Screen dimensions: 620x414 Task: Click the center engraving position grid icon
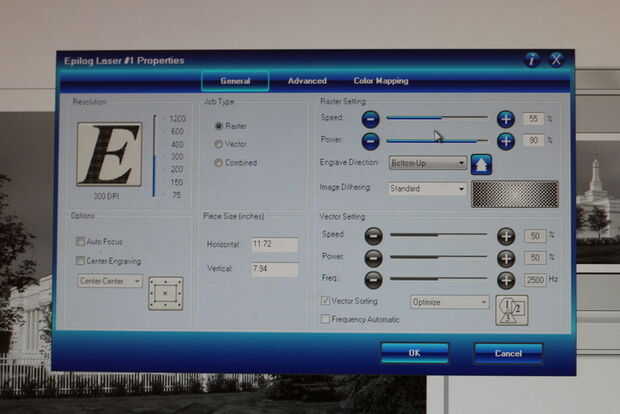(166, 293)
